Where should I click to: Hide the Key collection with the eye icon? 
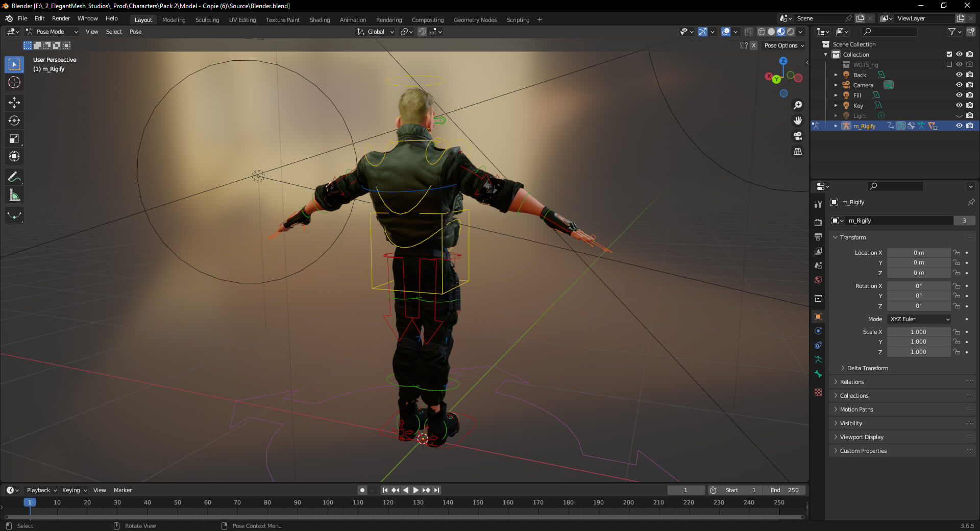[959, 106]
